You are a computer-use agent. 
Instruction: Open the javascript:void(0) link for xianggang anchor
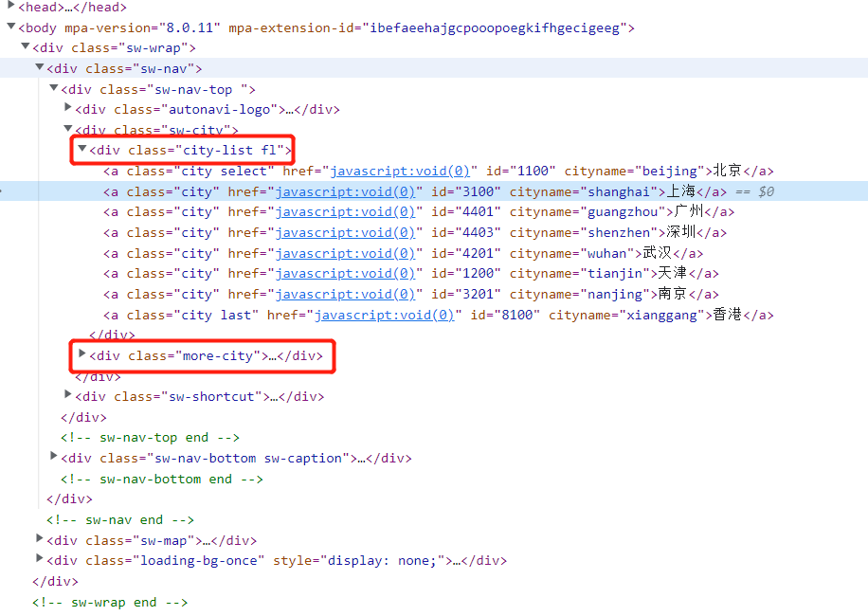coord(385,314)
